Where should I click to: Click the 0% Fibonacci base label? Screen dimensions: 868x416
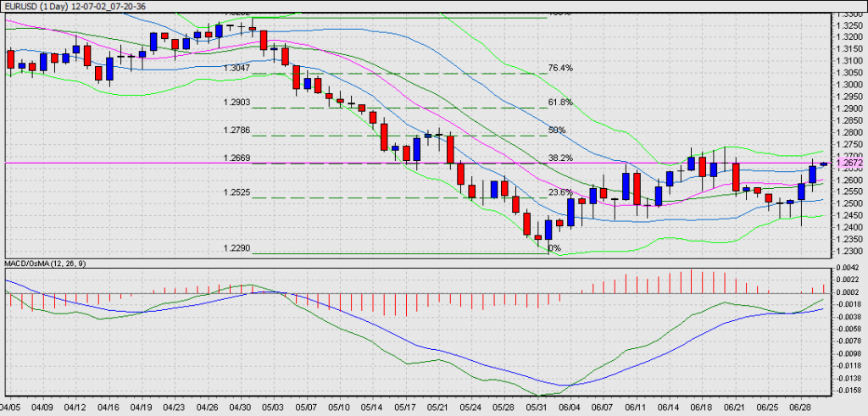(555, 248)
